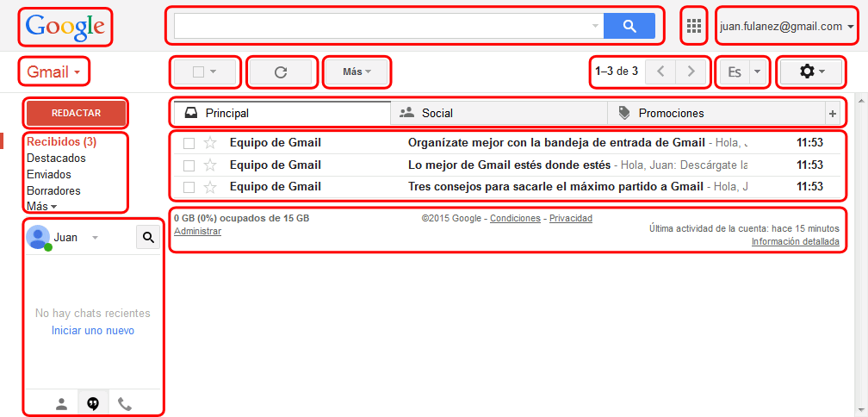
Task: Open the Recibidos (3) folder
Action: pos(61,142)
